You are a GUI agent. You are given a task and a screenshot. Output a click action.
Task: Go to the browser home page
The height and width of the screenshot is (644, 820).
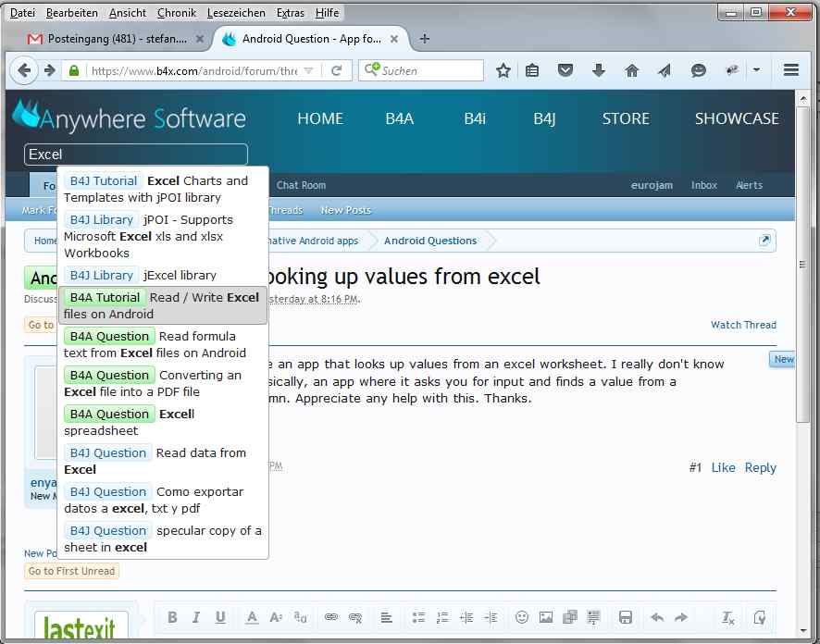[x=632, y=70]
